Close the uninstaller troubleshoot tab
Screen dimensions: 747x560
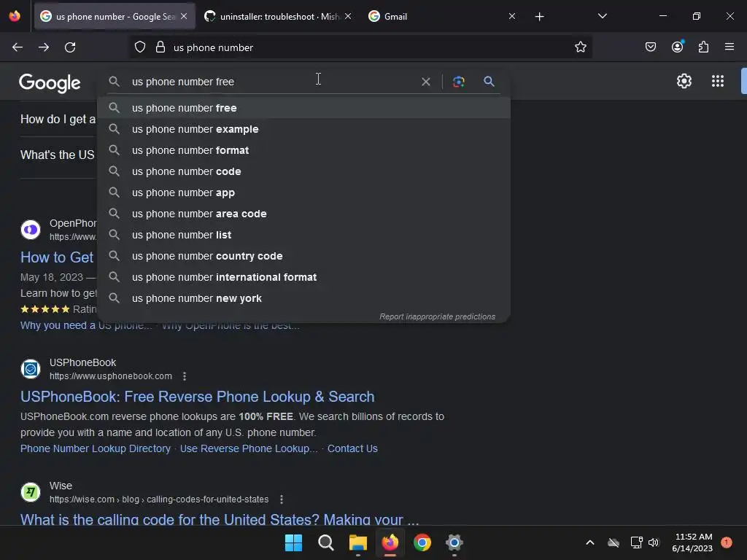(348, 16)
